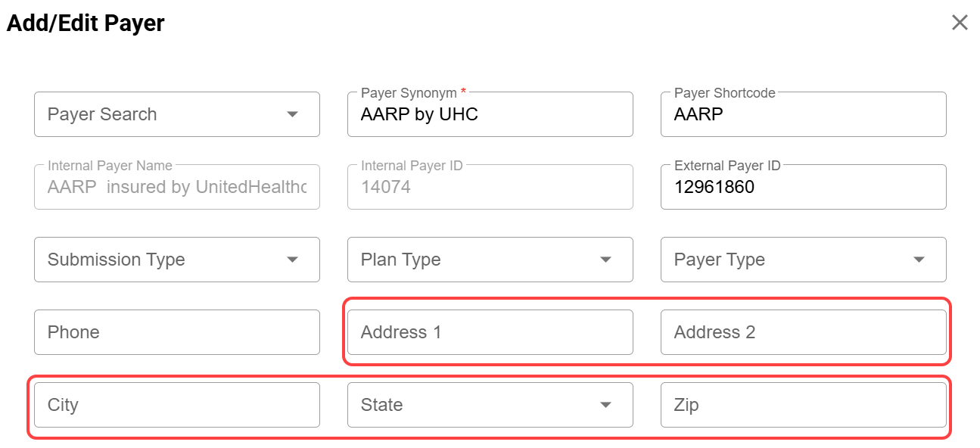Select the Address 2 field
The image size is (980, 448).
pyautogui.click(x=803, y=332)
